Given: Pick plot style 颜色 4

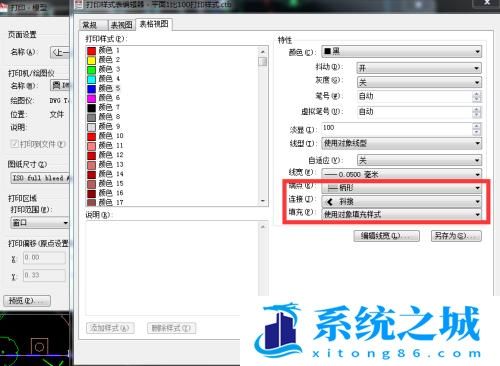Looking at the screenshot, I should 104,79.
